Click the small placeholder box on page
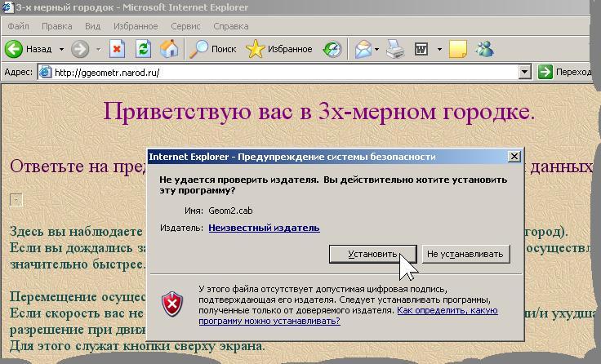Screen dimensions: 601x364 pos(16,200)
